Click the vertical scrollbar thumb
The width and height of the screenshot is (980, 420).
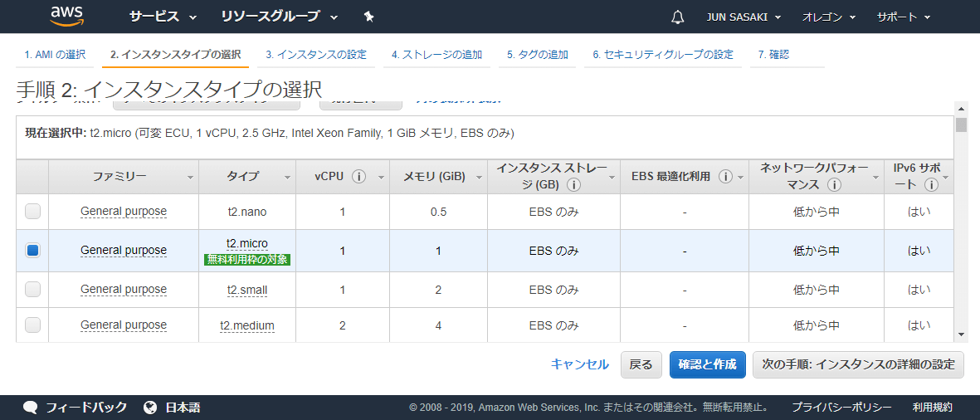click(x=961, y=125)
